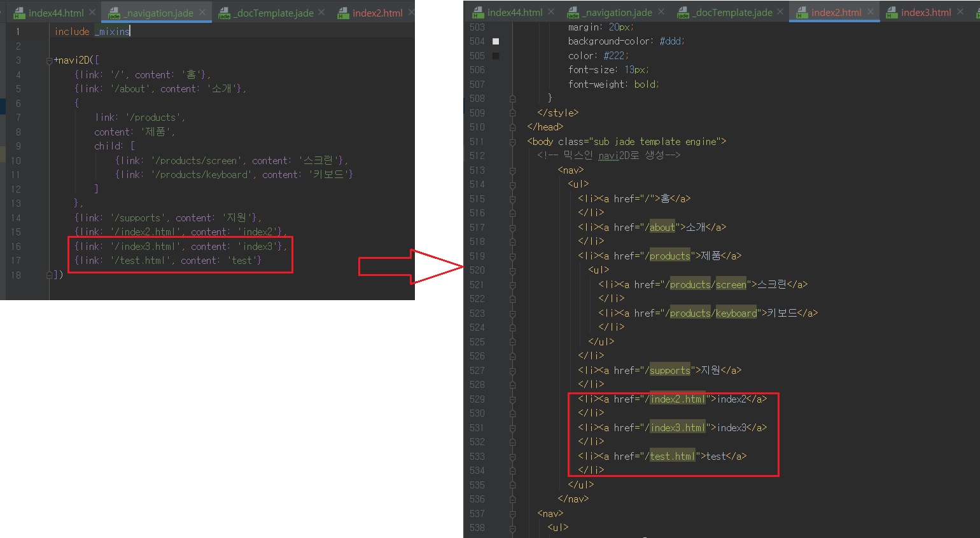Collapse the nav element at line 513
Image resolution: width=980 pixels, height=538 pixels.
click(512, 170)
